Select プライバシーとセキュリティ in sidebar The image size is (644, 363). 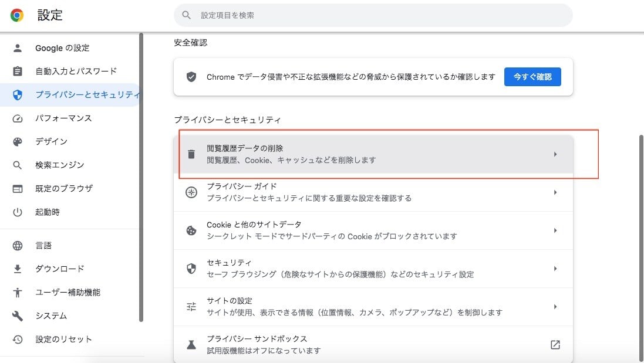pos(70,95)
